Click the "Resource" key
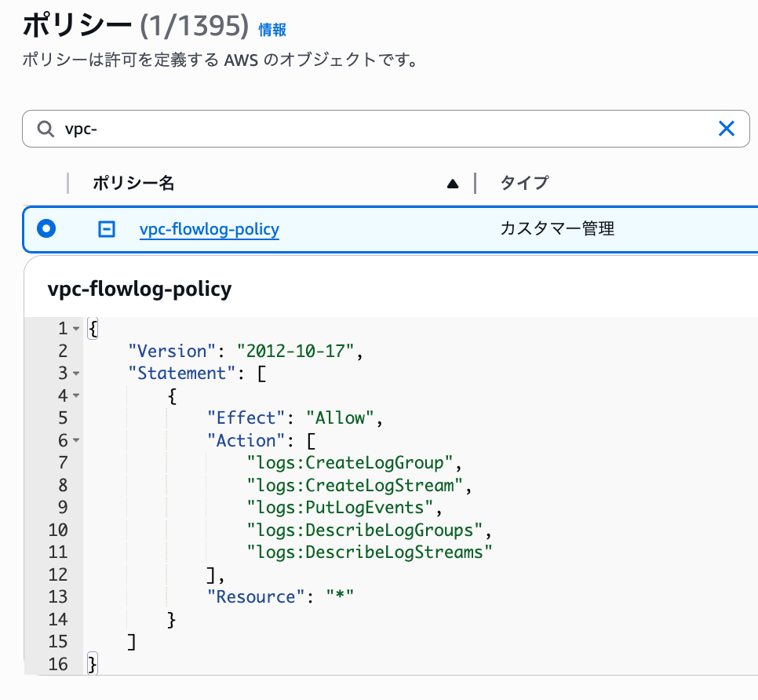The image size is (758, 700). click(x=256, y=596)
